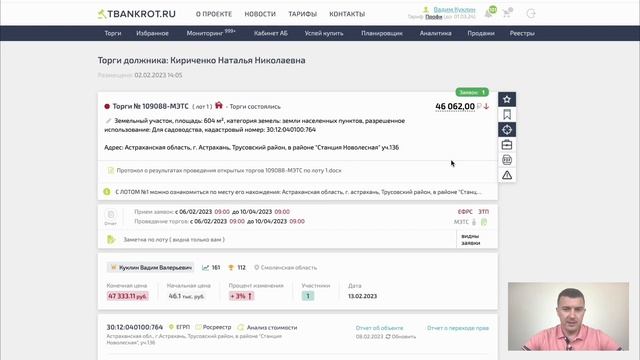Open the TBANKROT.RU logo home link
This screenshot has height=360, width=640.
click(137, 14)
